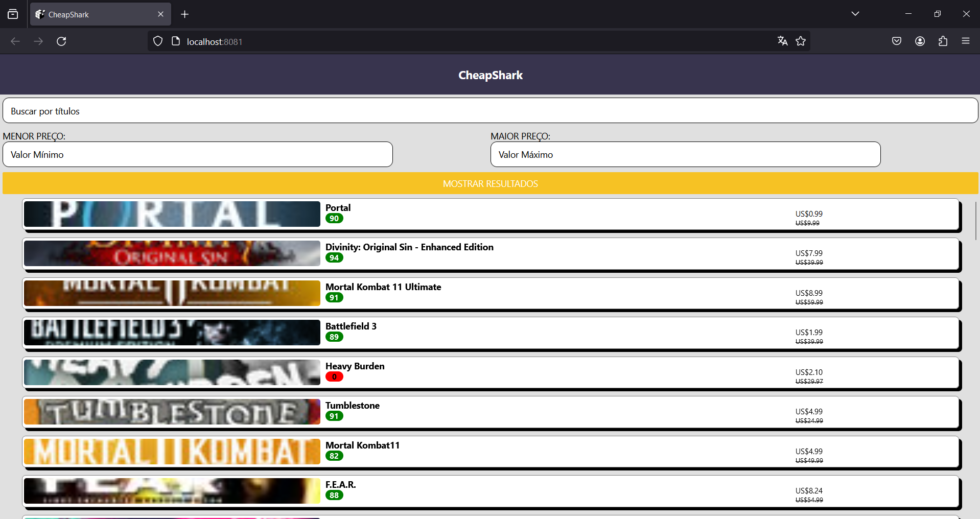Open the Mortal Kombat 11 Ultimate title
980x519 pixels.
383,287
